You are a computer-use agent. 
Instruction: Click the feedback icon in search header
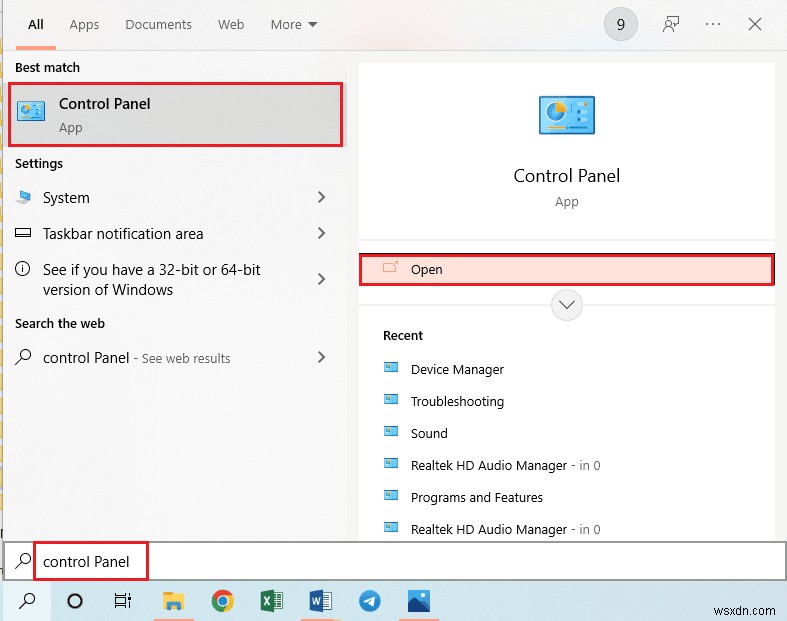pos(672,25)
